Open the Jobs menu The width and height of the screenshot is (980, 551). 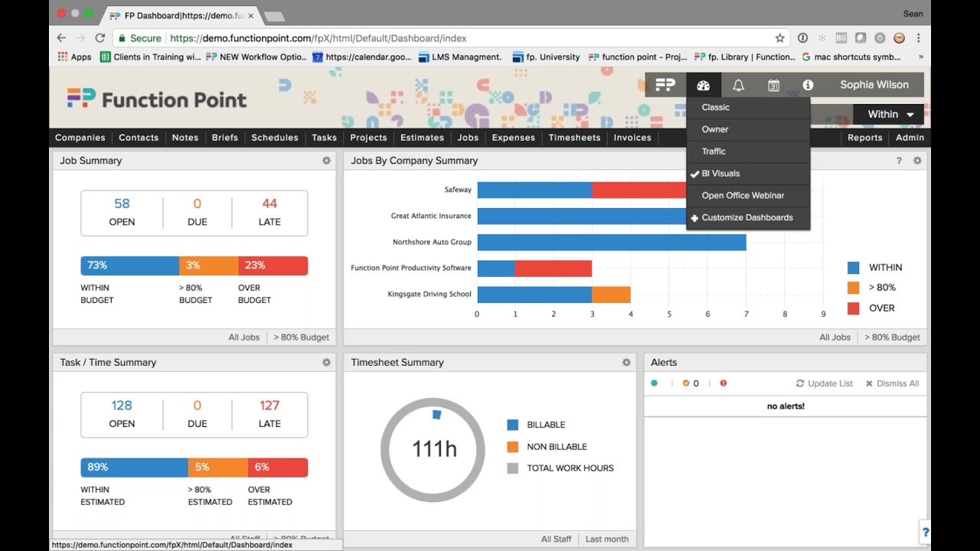(x=468, y=138)
